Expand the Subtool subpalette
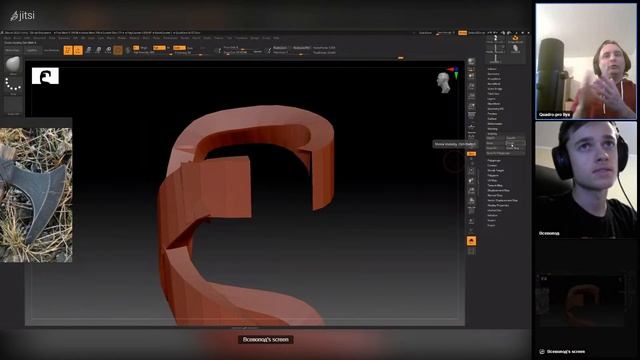640x360 pixels. 492,69
